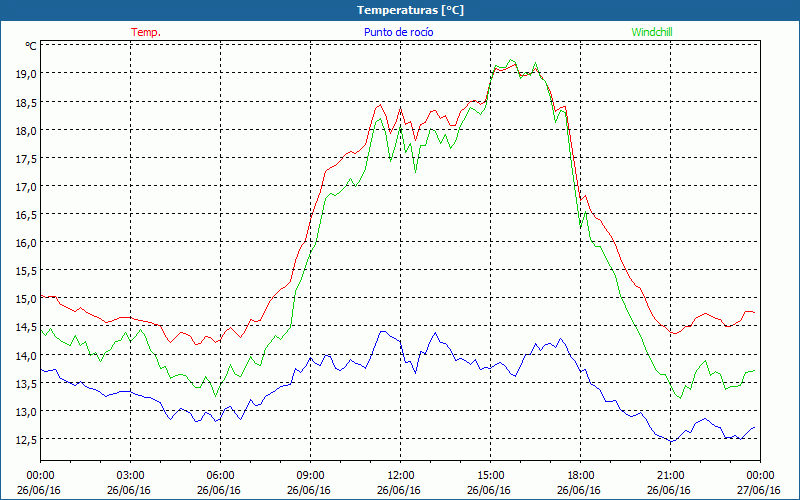
Task: Select the red Temp. legend label
Action: point(146,32)
